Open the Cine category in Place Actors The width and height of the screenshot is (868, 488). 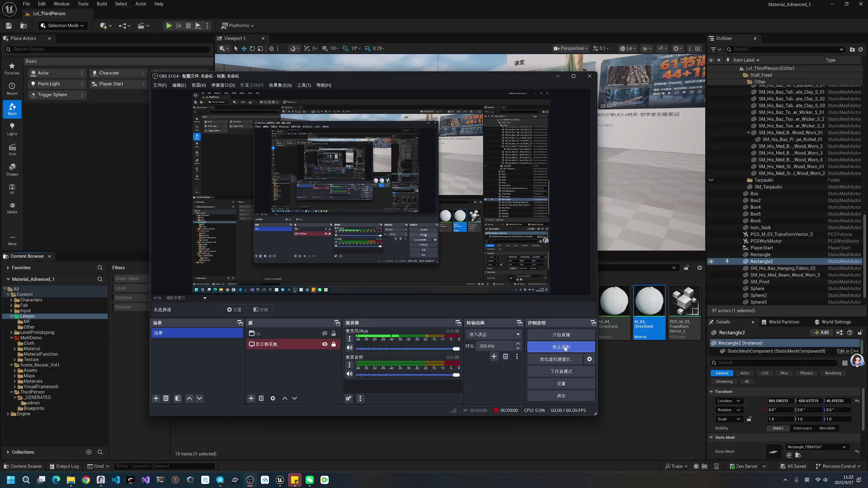pyautogui.click(x=12, y=149)
